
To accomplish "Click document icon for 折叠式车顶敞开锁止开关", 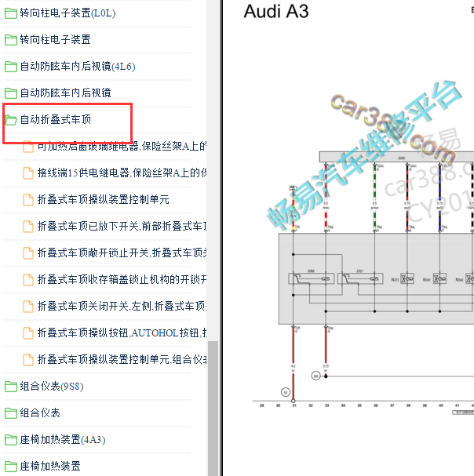I will coord(28,253).
